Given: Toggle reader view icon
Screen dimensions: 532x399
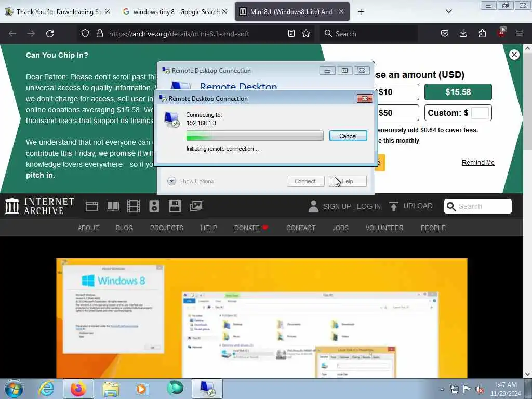Looking at the screenshot, I should pos(291,33).
